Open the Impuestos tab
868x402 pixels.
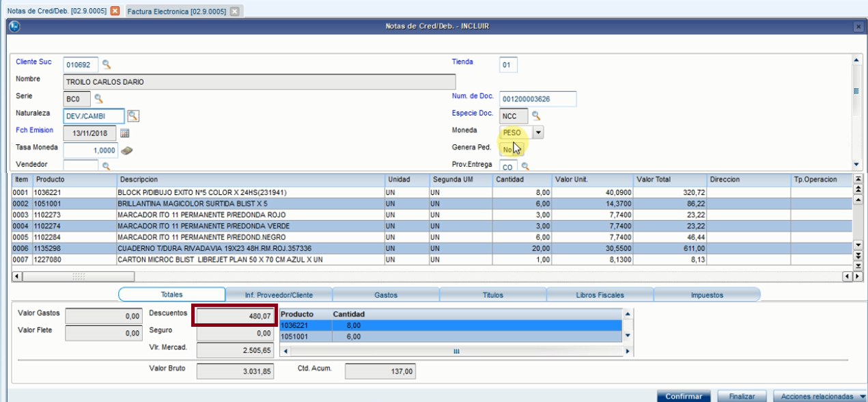tap(707, 295)
